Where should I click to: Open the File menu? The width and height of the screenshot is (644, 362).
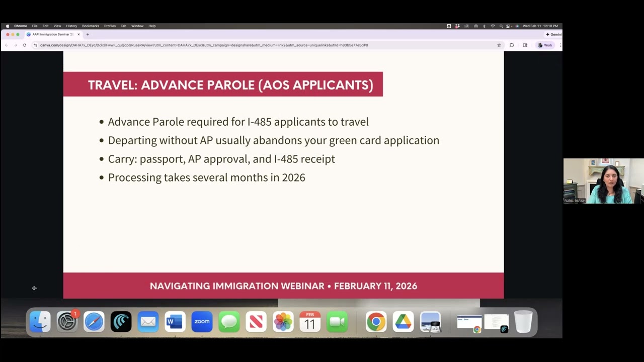[35, 26]
